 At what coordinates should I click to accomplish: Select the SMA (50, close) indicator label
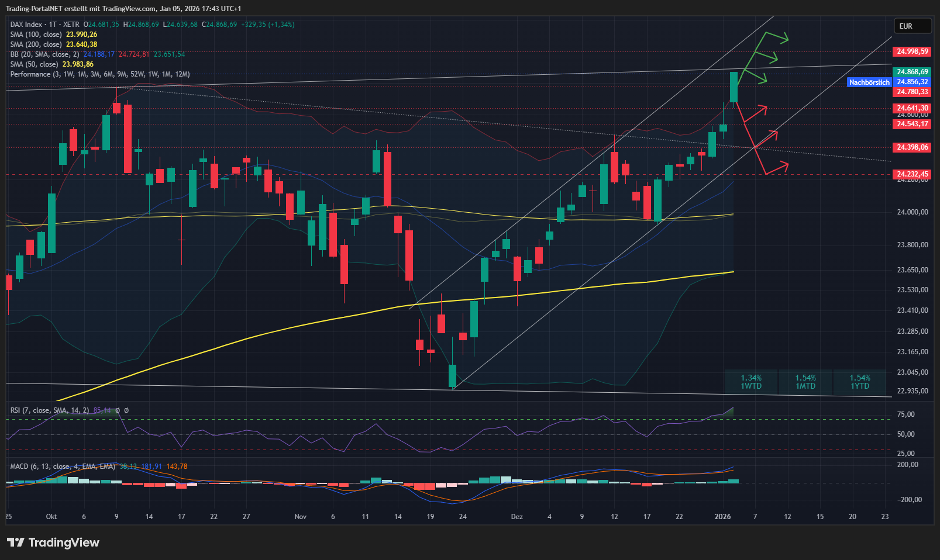tap(34, 64)
